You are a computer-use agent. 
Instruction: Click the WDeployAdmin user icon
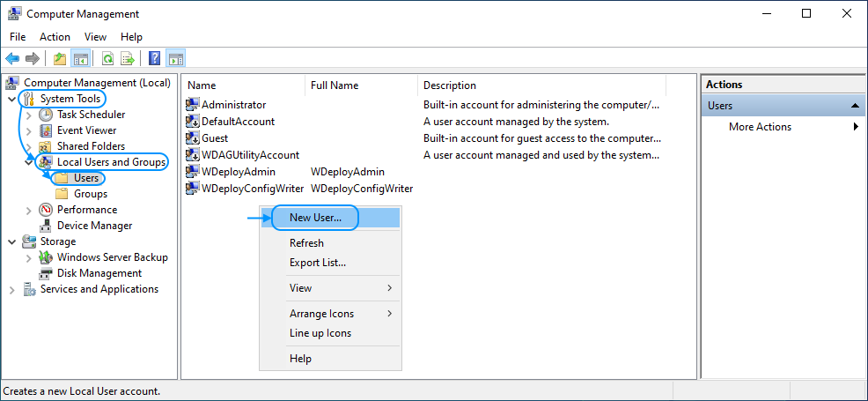point(193,172)
